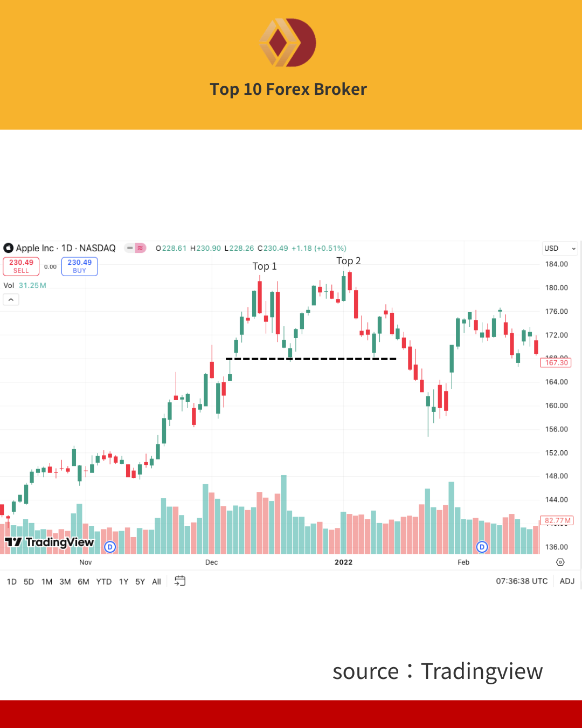Click the 167.30 price label on the axis
Image resolution: width=582 pixels, height=728 pixels.
[x=556, y=362]
